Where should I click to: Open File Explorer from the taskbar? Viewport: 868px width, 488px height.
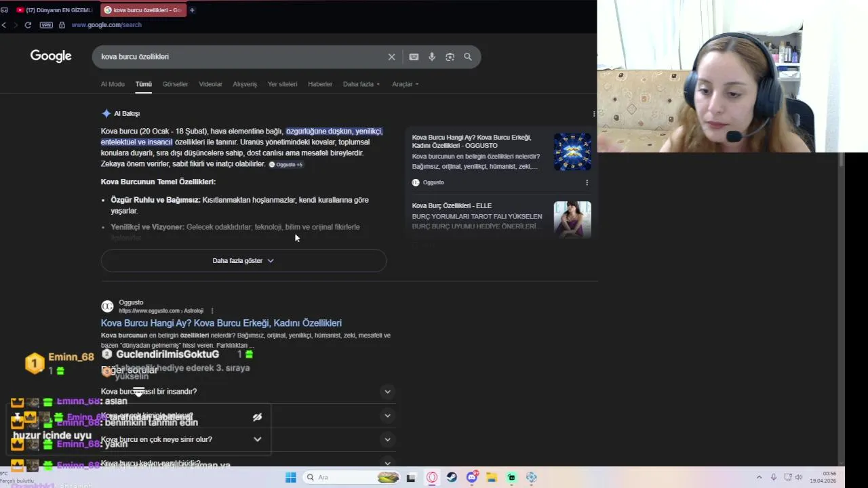pos(492,477)
